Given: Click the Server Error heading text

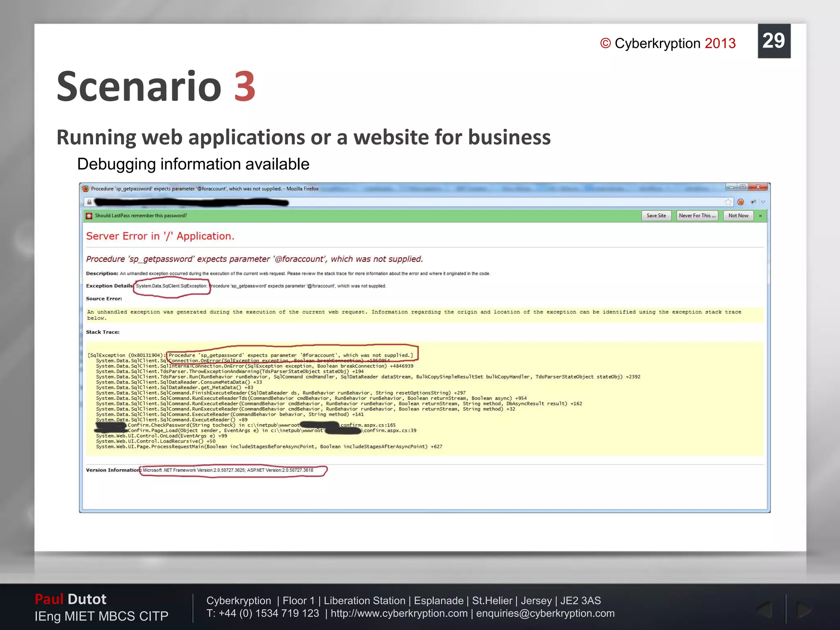Looking at the screenshot, I should 160,236.
